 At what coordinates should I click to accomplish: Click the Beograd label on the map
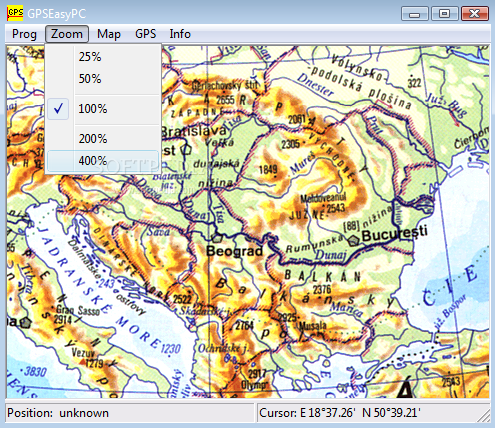(234, 251)
